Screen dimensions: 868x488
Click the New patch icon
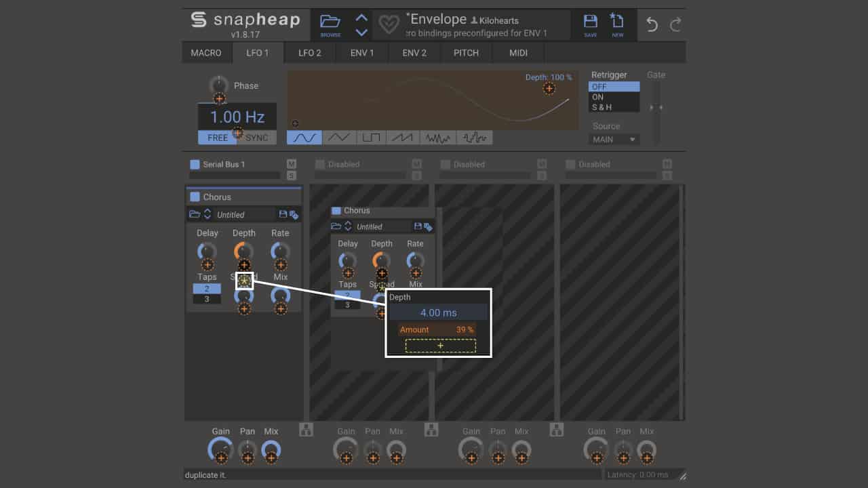tap(617, 22)
